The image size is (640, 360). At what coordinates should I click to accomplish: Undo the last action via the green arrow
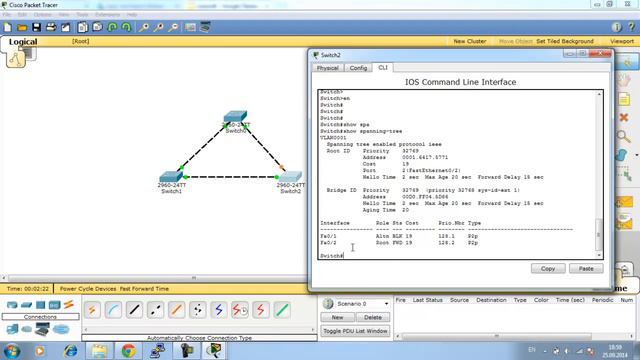click(x=112, y=27)
